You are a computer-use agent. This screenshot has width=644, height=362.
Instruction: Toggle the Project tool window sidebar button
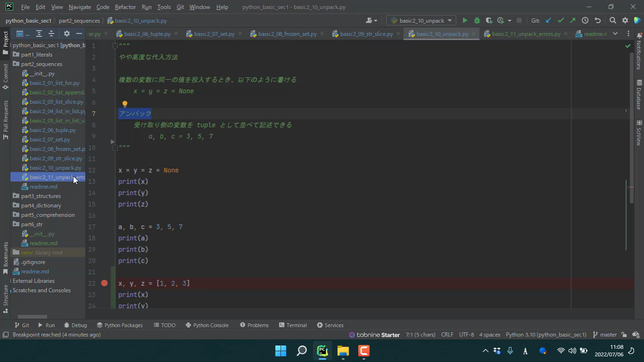pos(6,43)
